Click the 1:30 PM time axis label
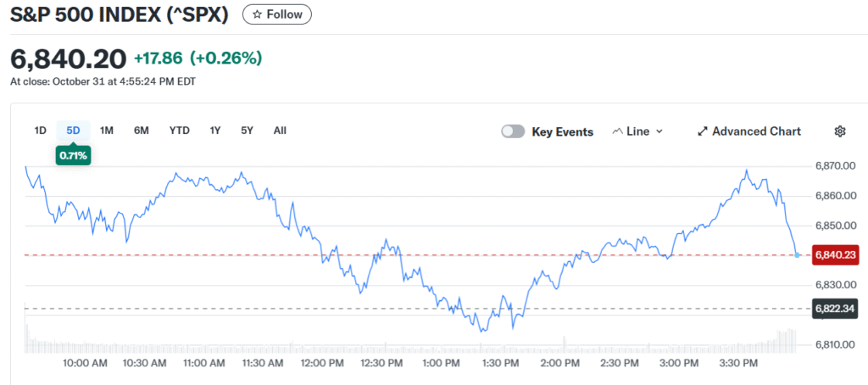The width and height of the screenshot is (868, 385). tap(499, 364)
